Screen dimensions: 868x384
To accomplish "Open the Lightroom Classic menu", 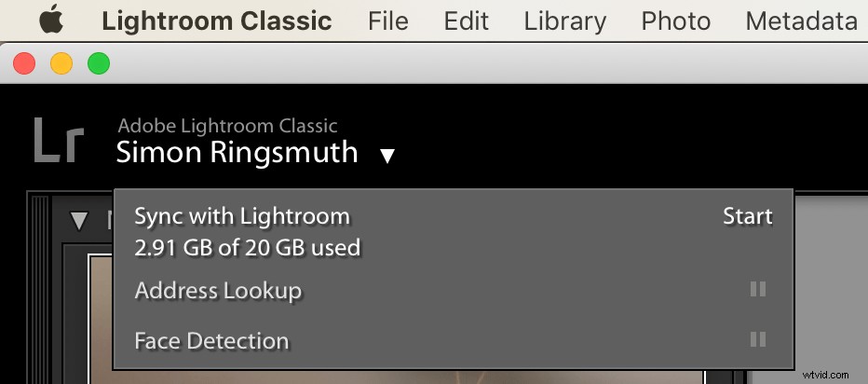I will tap(217, 21).
